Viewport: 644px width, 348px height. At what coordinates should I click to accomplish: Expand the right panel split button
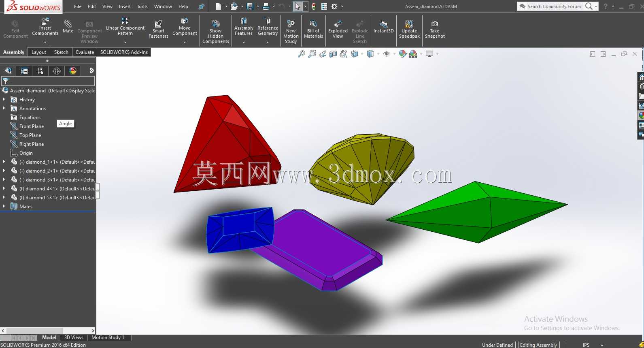coord(603,54)
